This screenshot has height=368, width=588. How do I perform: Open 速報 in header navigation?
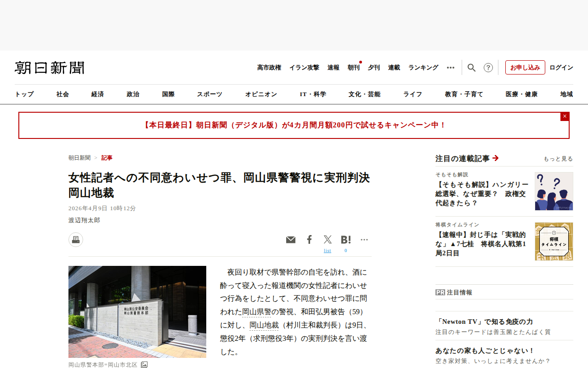click(x=334, y=68)
